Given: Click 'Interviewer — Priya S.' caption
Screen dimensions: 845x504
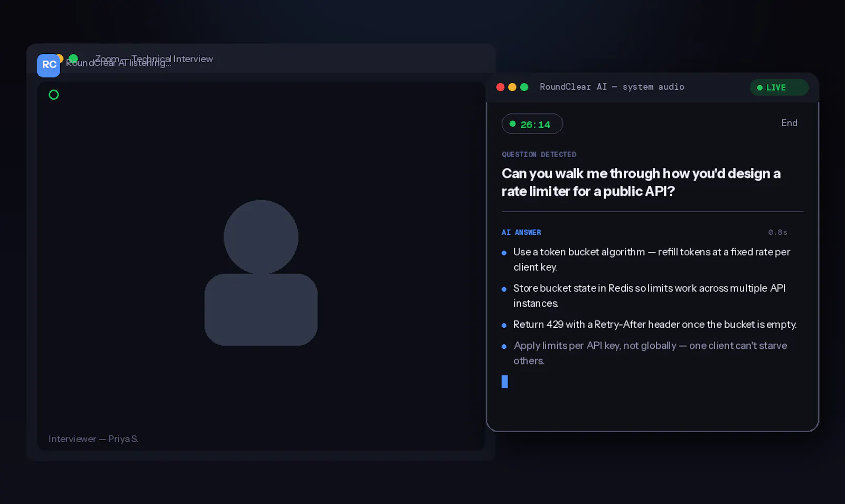Looking at the screenshot, I should (x=93, y=439).
